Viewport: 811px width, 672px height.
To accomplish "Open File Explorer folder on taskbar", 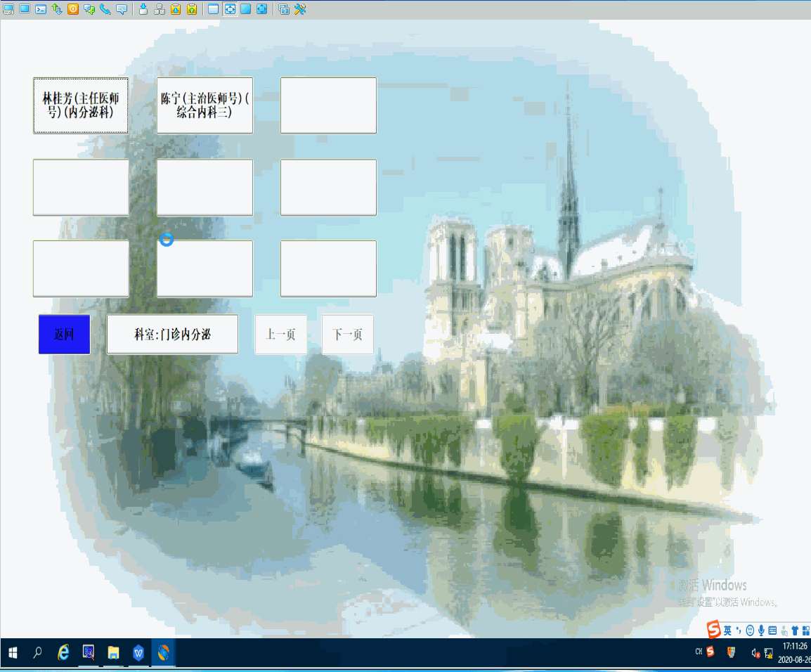I will 113,653.
